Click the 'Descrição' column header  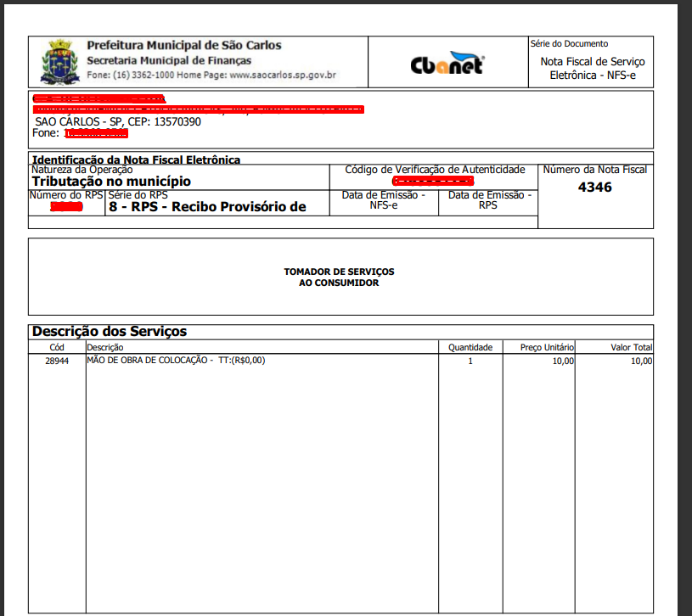(x=105, y=348)
